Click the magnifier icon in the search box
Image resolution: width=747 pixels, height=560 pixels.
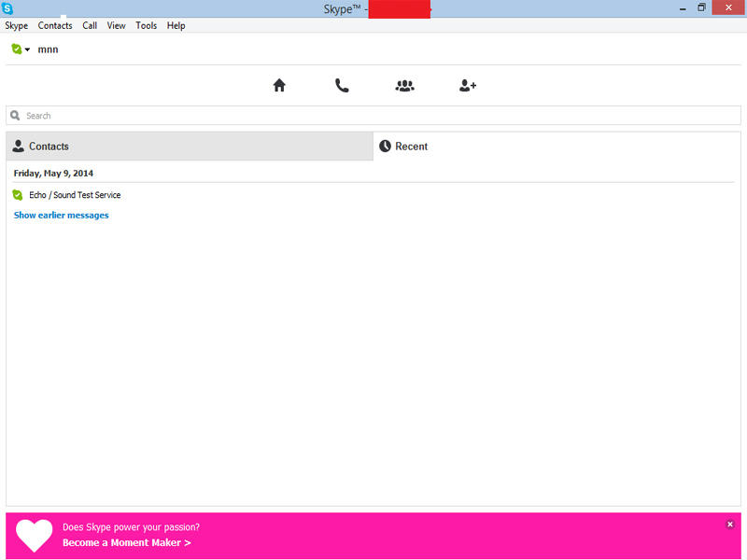15,115
